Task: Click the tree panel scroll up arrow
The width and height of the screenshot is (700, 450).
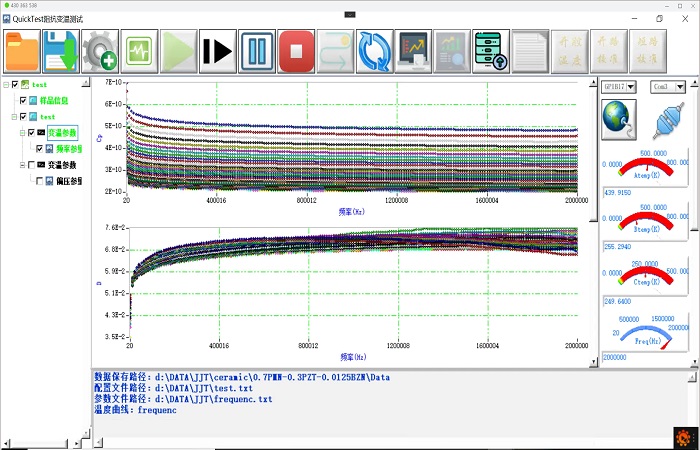Action: click(x=86, y=83)
